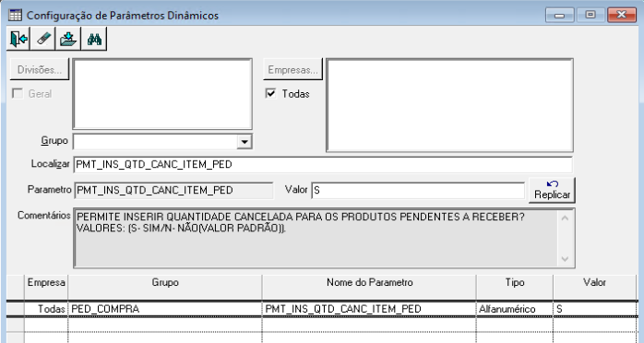Click inside the Comentários text area
The image size is (644, 343).
[315, 238]
